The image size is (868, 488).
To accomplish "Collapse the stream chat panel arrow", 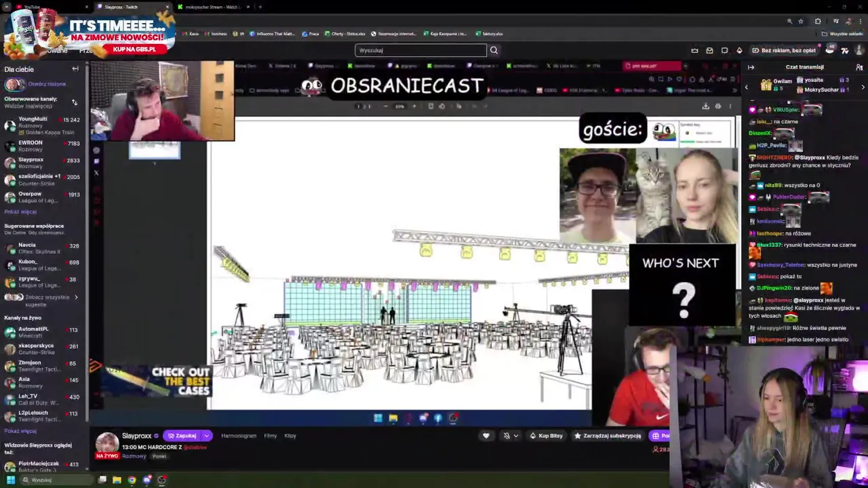I will point(751,67).
